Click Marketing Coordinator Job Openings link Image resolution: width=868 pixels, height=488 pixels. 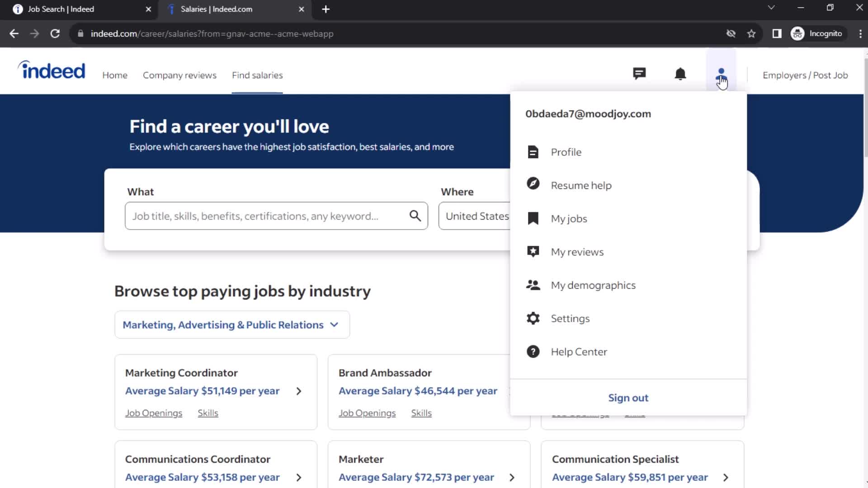pyautogui.click(x=153, y=413)
